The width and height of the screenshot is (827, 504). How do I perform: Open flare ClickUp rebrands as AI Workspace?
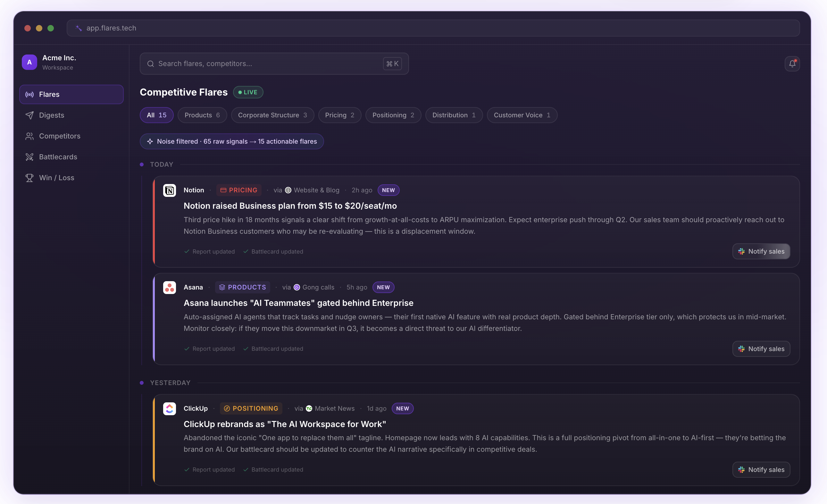point(285,424)
